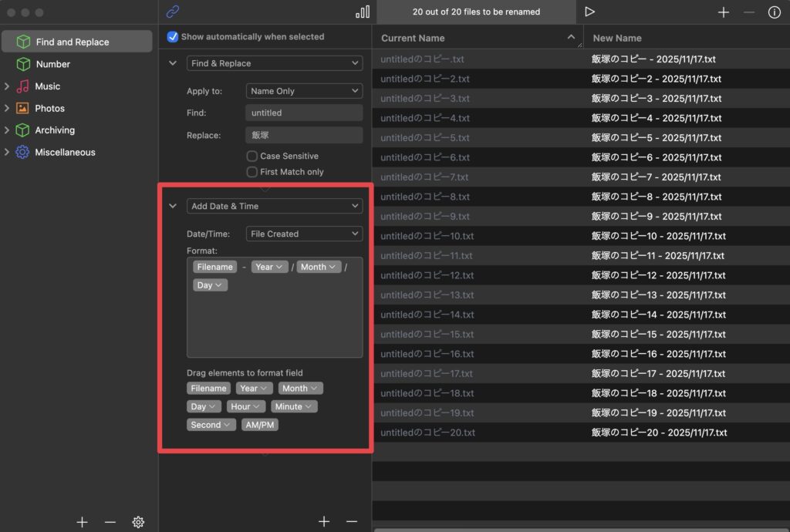Screen dimensions: 790x532
Task: Select the Photos category in sidebar
Action: point(49,109)
